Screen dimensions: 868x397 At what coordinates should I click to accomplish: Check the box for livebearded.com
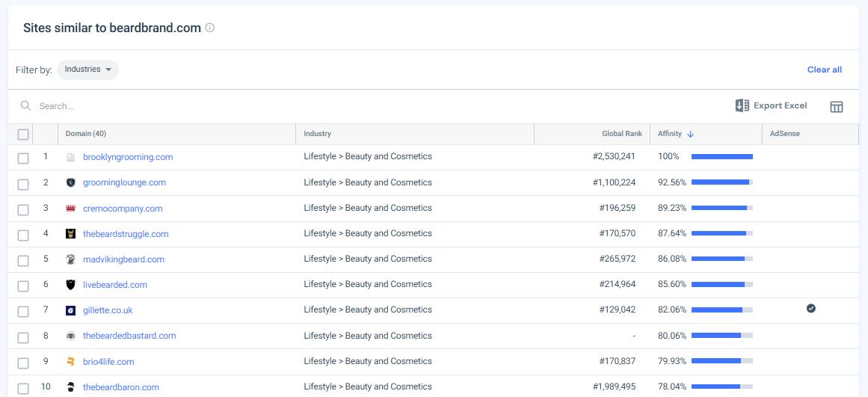point(22,286)
